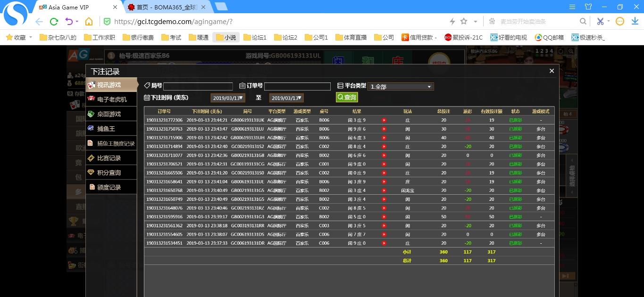Switch to 首页 - BOMA365 tab
The height and width of the screenshot is (297, 644).
coord(166,7)
